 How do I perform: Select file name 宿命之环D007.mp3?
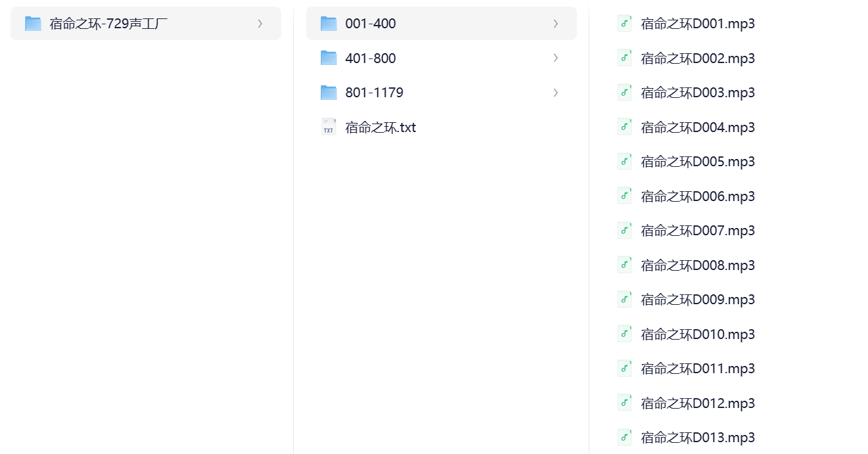(x=698, y=231)
